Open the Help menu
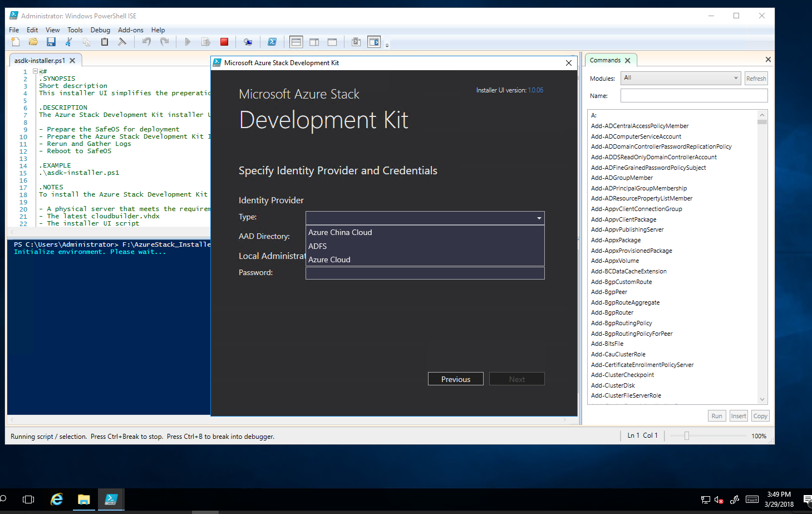Image resolution: width=812 pixels, height=514 pixels. (158, 30)
